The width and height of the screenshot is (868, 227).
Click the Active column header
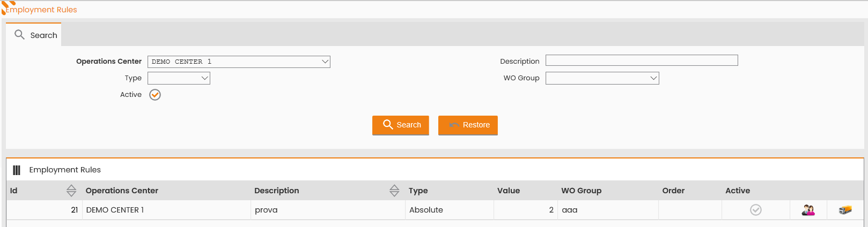click(x=738, y=191)
